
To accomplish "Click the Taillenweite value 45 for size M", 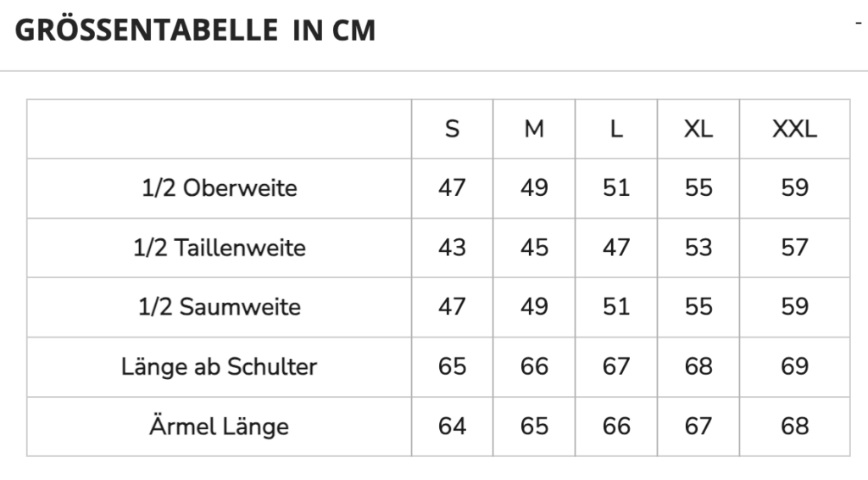I will pos(534,248).
